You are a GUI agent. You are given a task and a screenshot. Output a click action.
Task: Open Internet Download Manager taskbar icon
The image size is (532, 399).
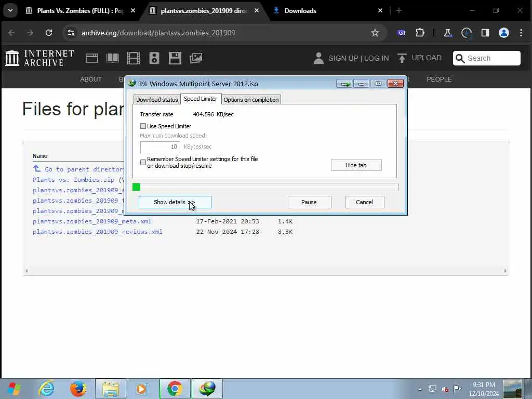click(207, 389)
